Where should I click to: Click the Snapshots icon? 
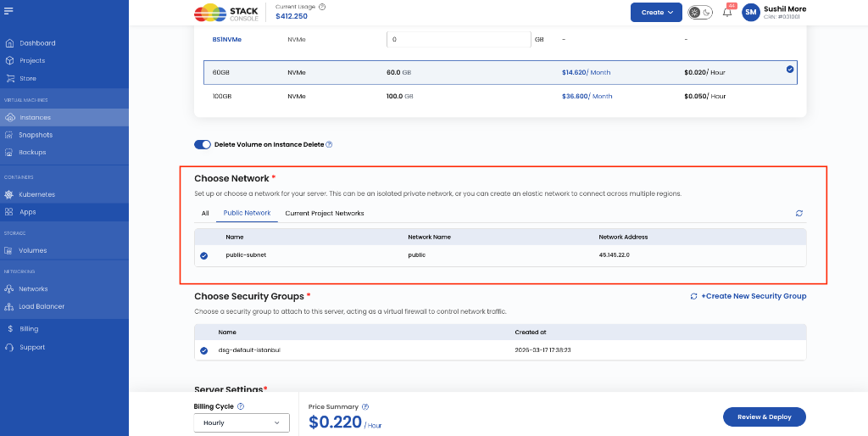pos(8,135)
